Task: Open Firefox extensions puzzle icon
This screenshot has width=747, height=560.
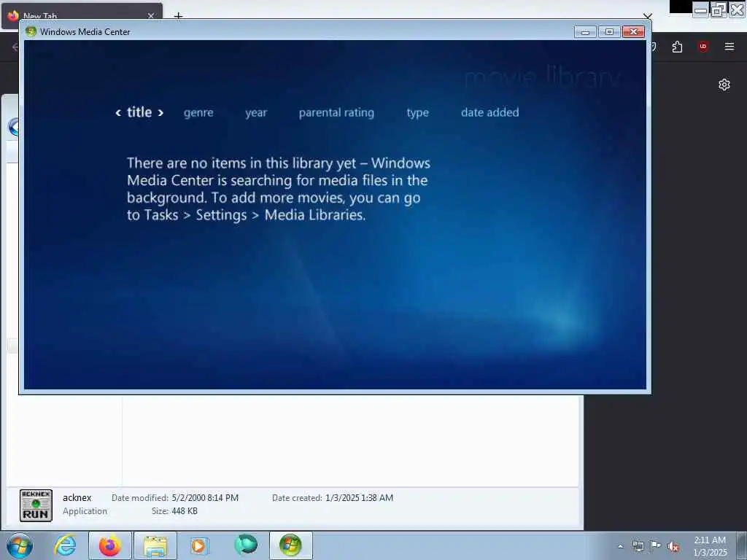Action: tap(677, 47)
